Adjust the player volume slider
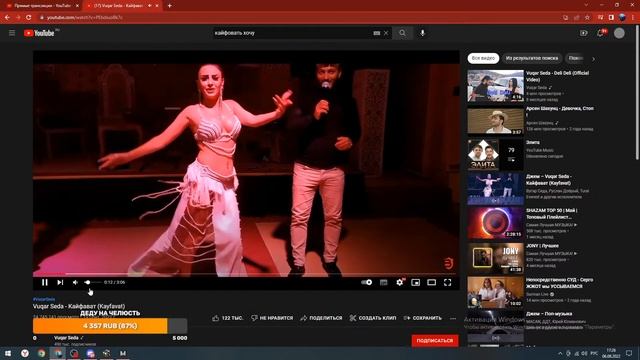The height and width of the screenshot is (360, 640). pyautogui.click(x=92, y=282)
